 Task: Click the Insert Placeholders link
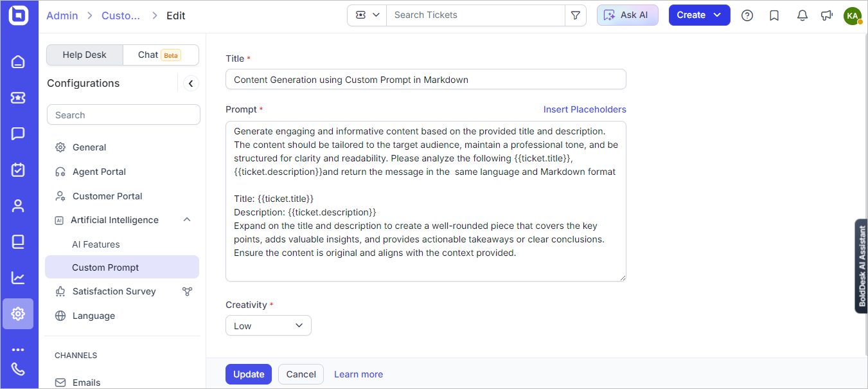pos(585,109)
